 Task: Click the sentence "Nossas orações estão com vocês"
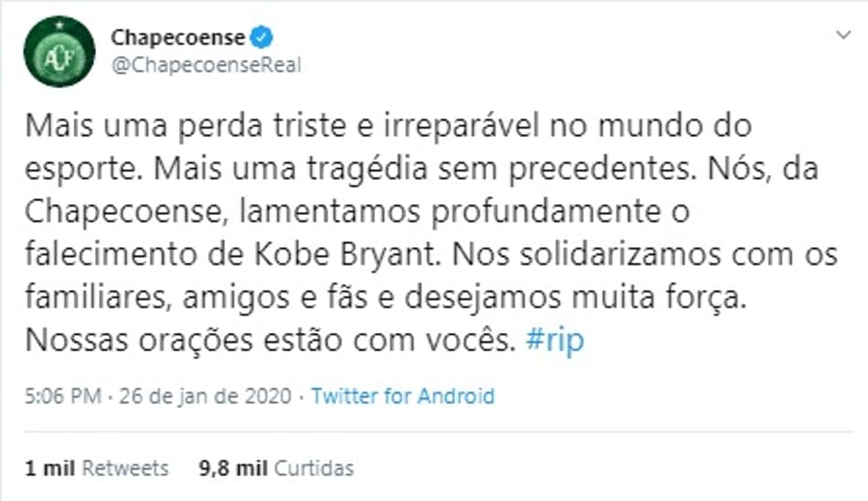(x=265, y=340)
